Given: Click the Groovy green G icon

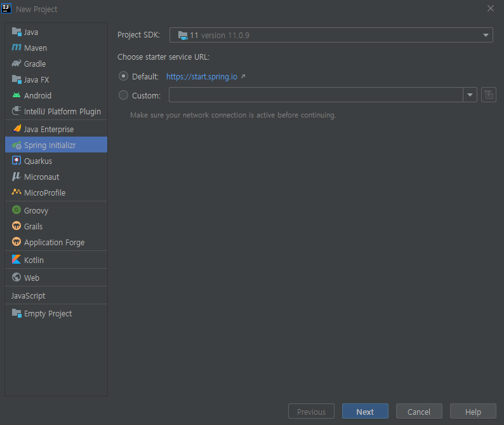Looking at the screenshot, I should [17, 210].
